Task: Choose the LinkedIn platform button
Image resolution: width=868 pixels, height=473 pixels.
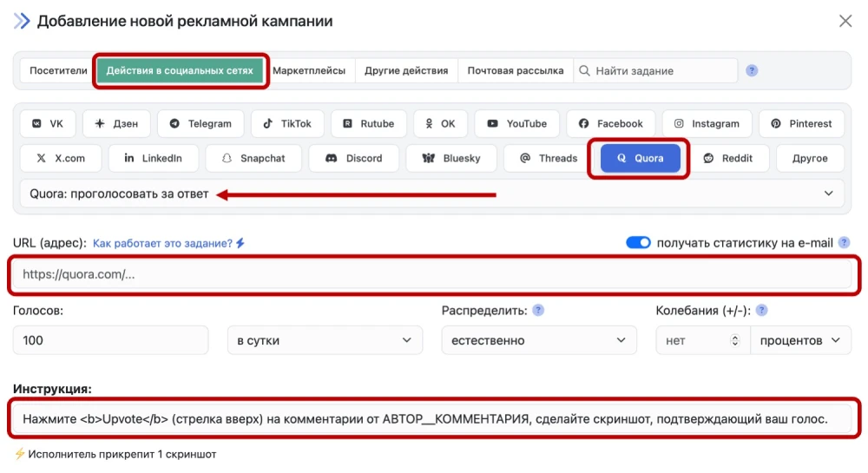Action: click(154, 158)
